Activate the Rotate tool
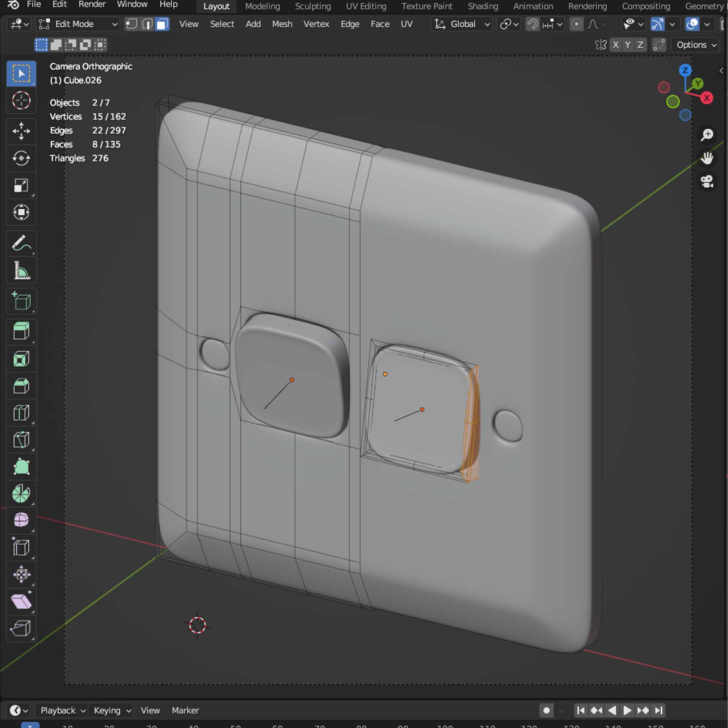Screen dimensions: 728x728 click(21, 158)
